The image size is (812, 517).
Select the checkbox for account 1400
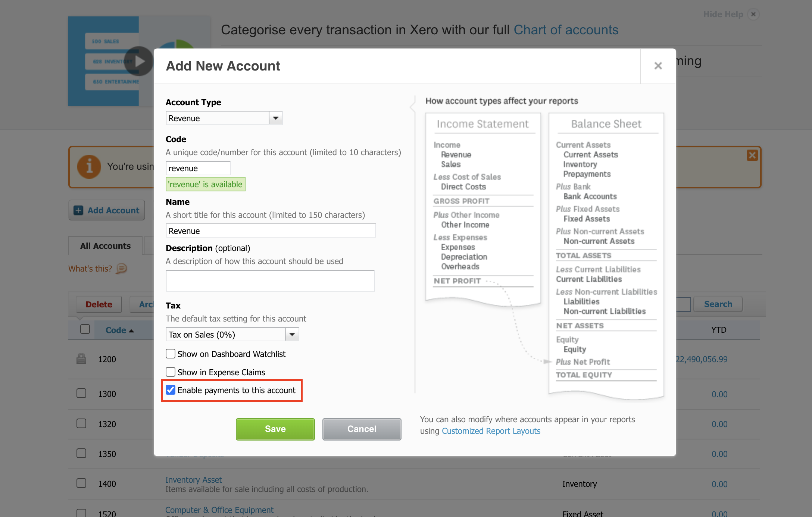coord(81,483)
